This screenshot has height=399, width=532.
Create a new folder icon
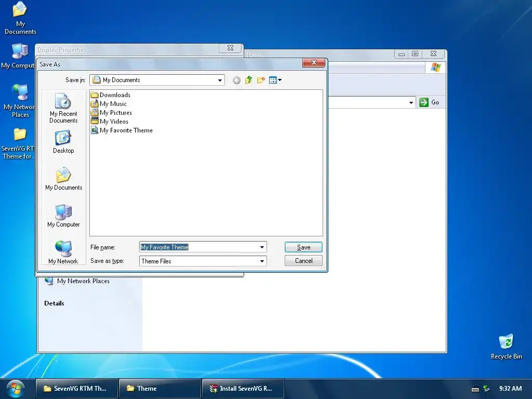(261, 80)
